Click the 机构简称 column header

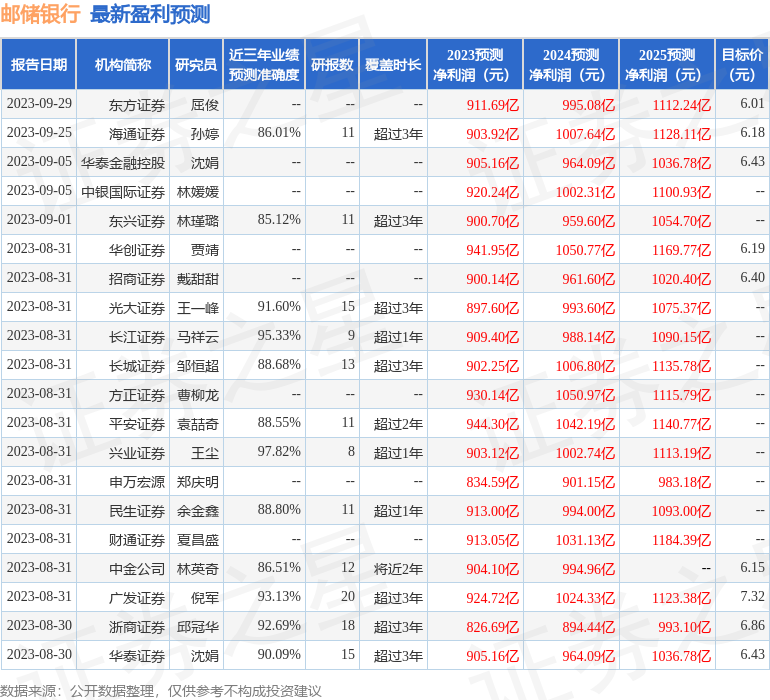click(123, 64)
